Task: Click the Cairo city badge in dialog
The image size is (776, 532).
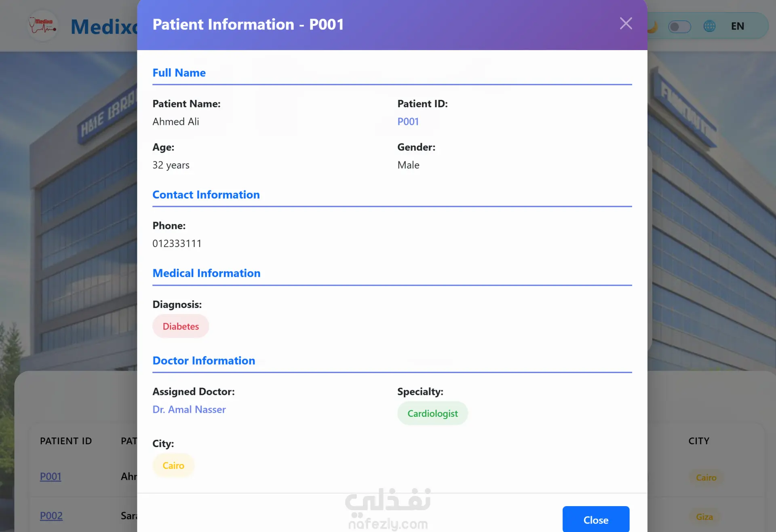Action: pos(173,466)
